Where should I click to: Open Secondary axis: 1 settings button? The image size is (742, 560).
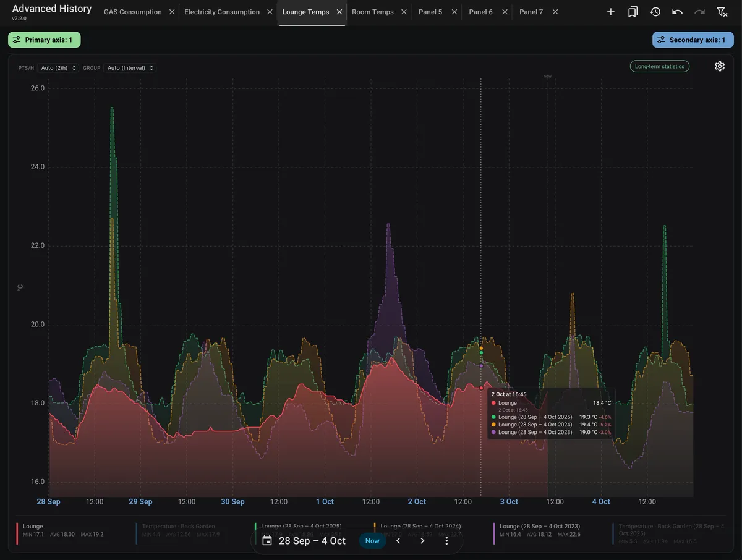click(693, 40)
